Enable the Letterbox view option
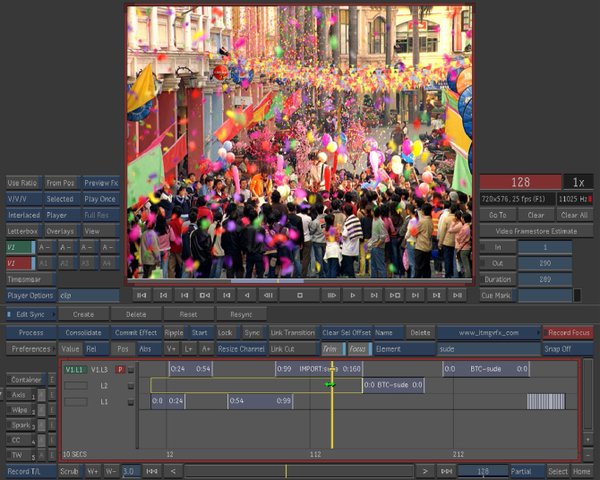Viewport: 600px width, 480px height. pos(23,231)
